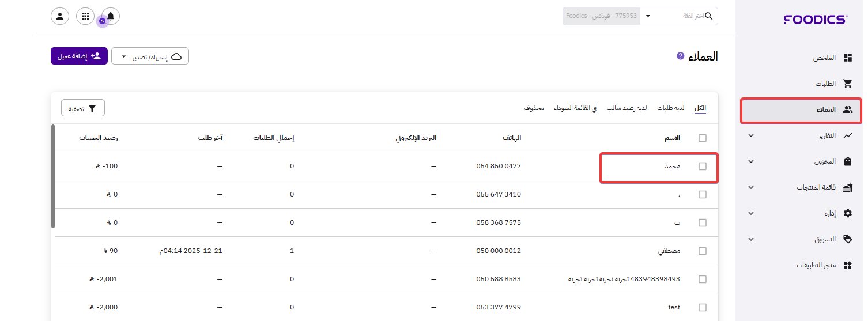Click the تصفية filter button
Screen dimensions: 868x321
pos(83,108)
